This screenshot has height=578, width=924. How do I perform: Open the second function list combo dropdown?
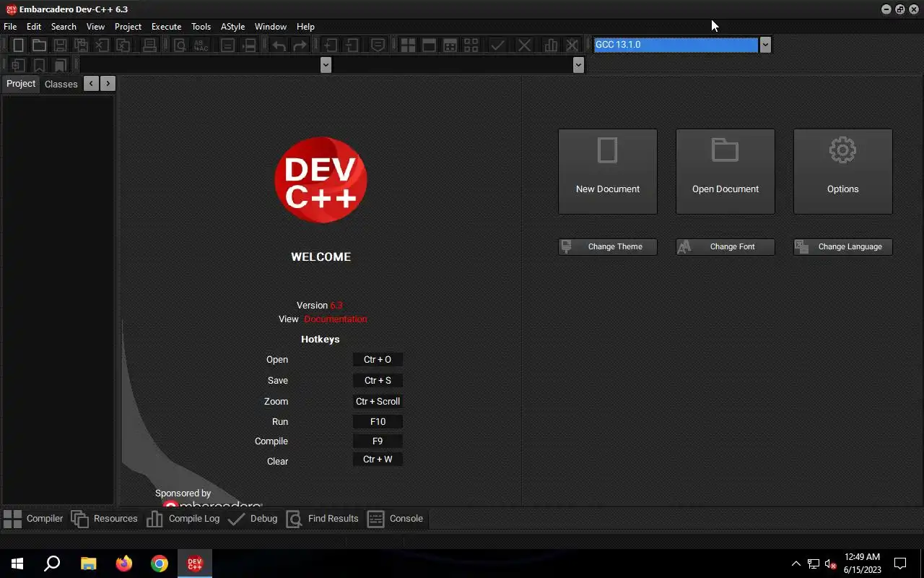coord(578,65)
